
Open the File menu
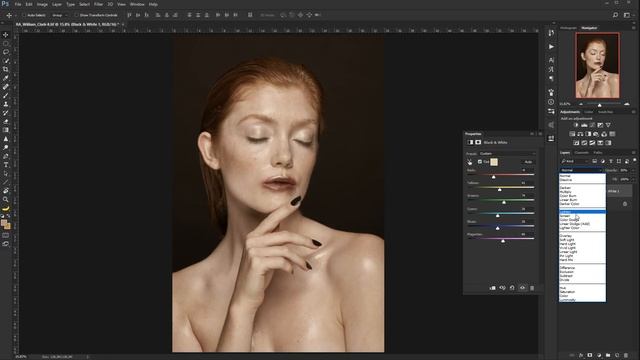18,4
